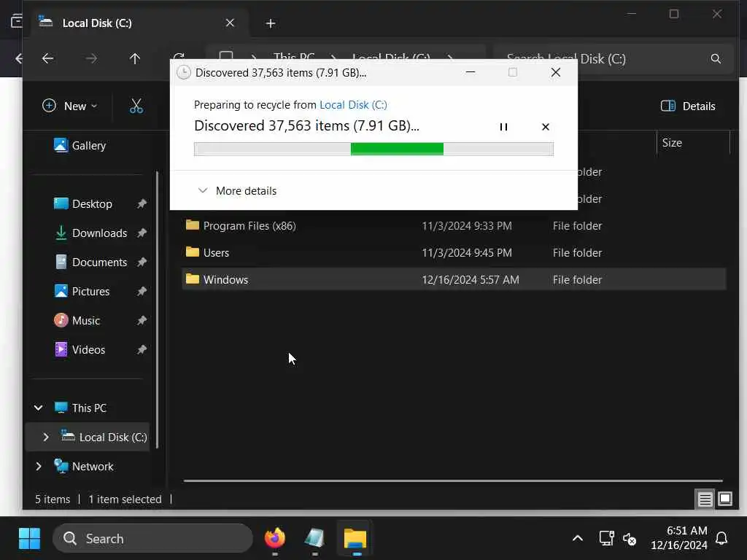
Task: Open the notepad-style app on taskbar
Action: 314,538
